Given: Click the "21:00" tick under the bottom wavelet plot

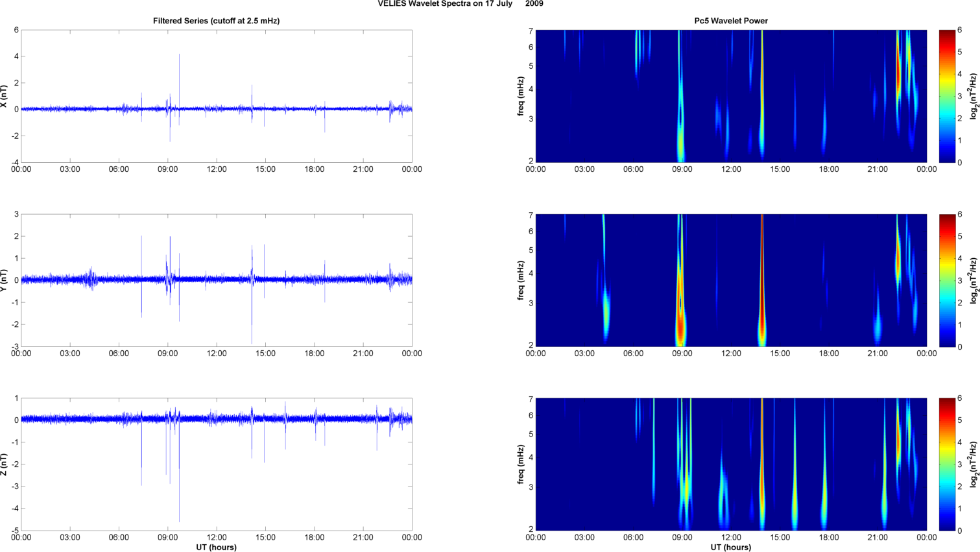Looking at the screenshot, I should click(878, 538).
